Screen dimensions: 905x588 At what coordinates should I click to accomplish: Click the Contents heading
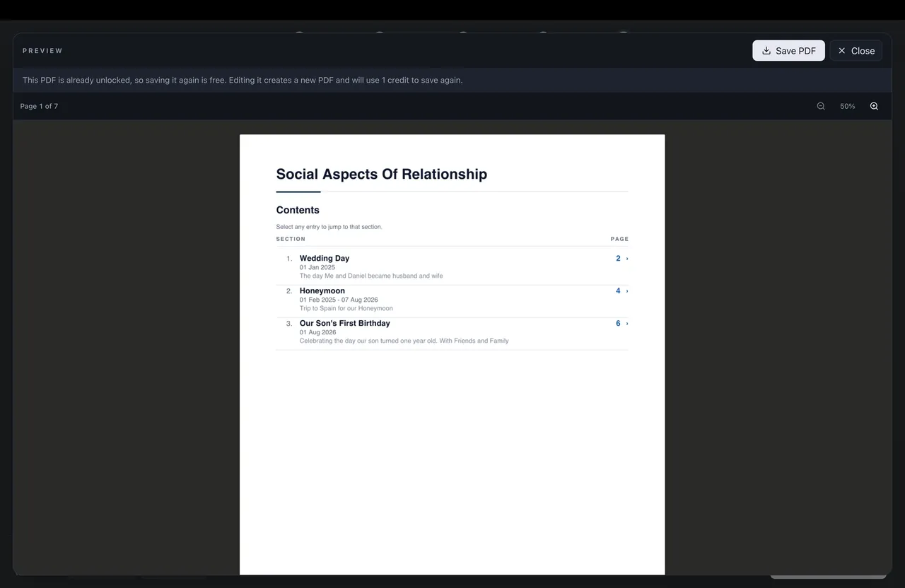[x=298, y=210]
